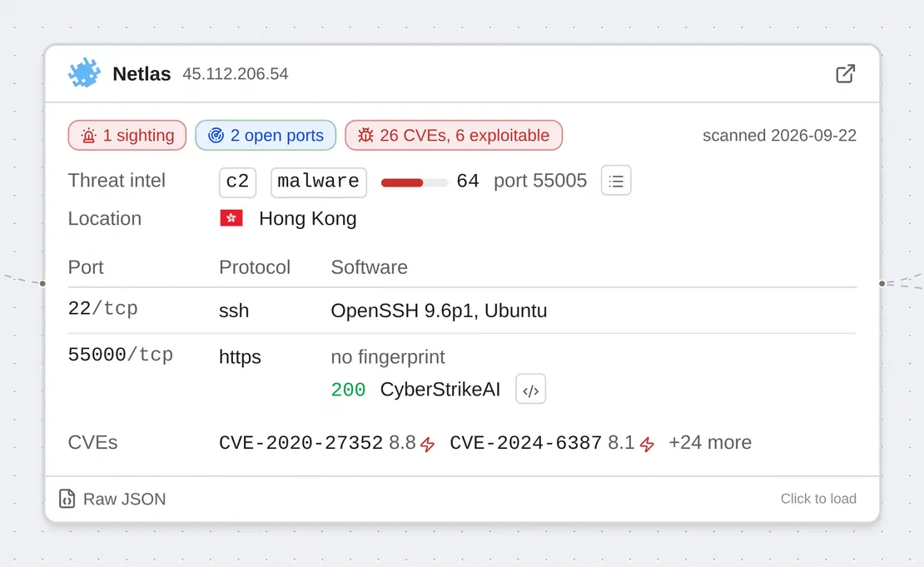The image size is (924, 567).
Task: Click the 'scanned 2026-09-22' date
Action: pyautogui.click(x=780, y=136)
